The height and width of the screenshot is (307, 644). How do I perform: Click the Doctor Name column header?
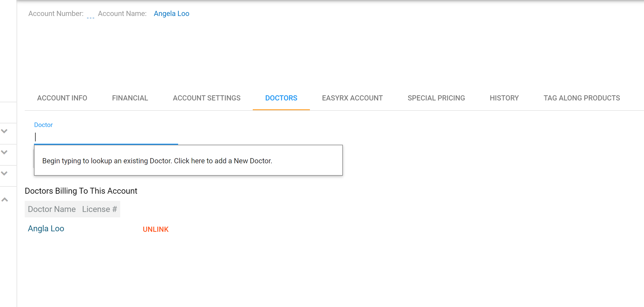click(52, 209)
